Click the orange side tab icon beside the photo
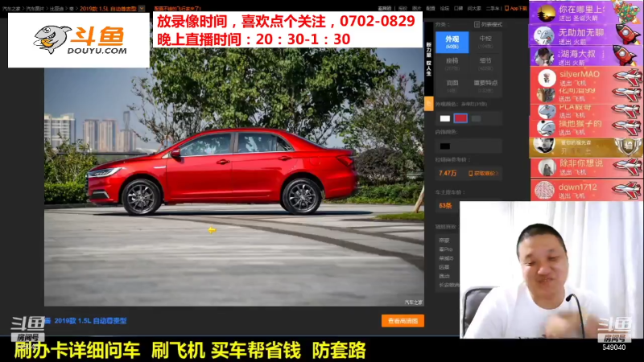 point(429,104)
